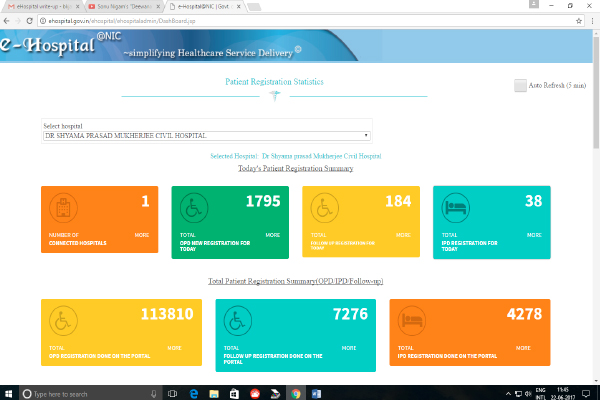Switch to Chrome in taskbar
Screen dimensions: 600x400
pos(296,393)
